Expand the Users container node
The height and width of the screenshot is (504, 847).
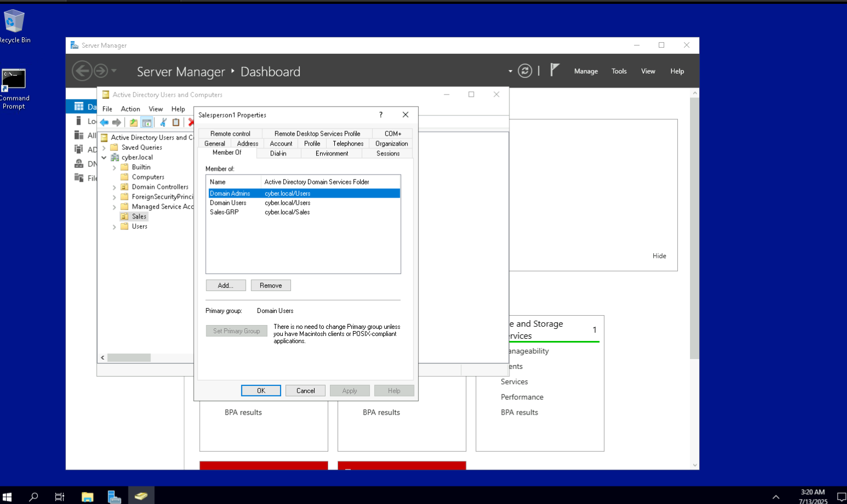tap(114, 227)
